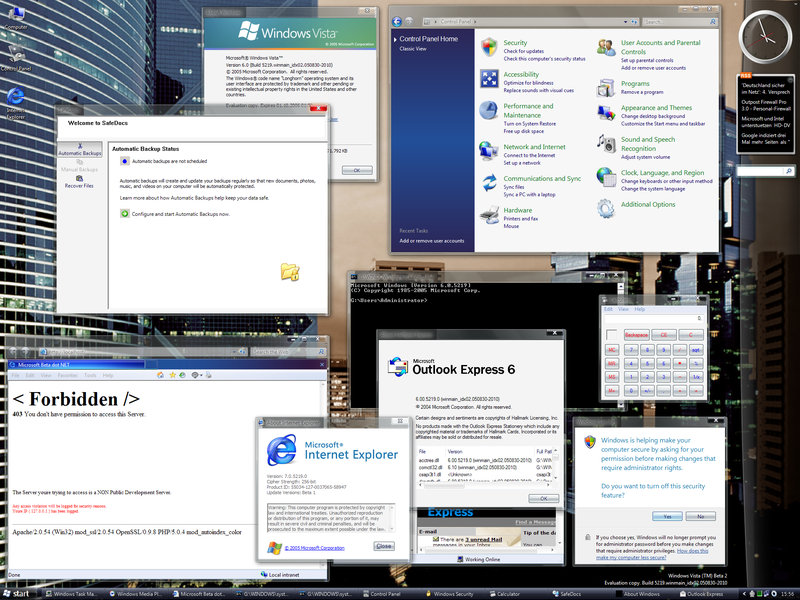
Task: Open Internet Explorer desktop shortcut
Action: [16, 95]
